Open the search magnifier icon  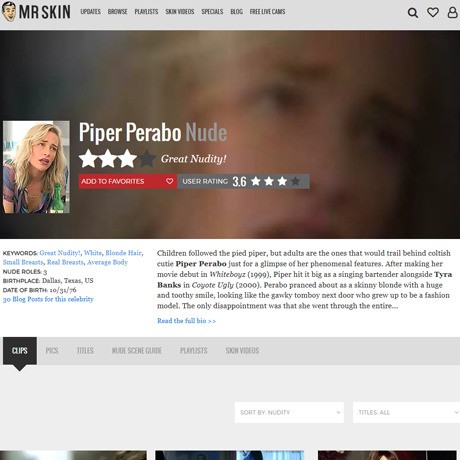click(413, 13)
